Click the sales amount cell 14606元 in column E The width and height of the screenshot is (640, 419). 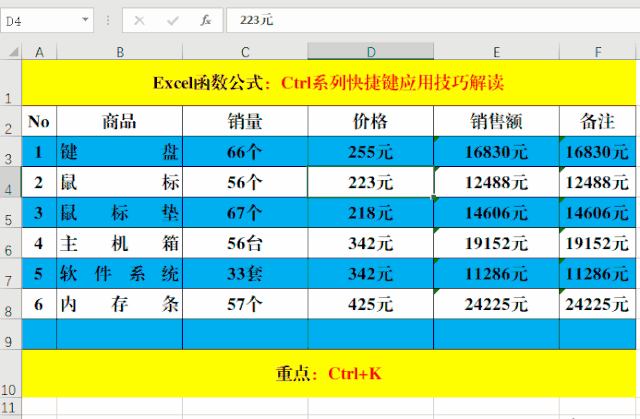tap(496, 213)
